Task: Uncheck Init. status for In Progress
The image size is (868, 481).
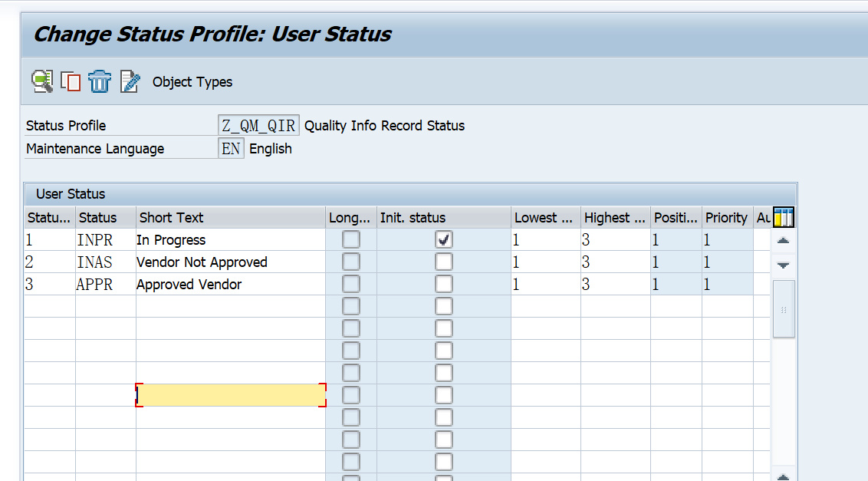Action: click(443, 240)
